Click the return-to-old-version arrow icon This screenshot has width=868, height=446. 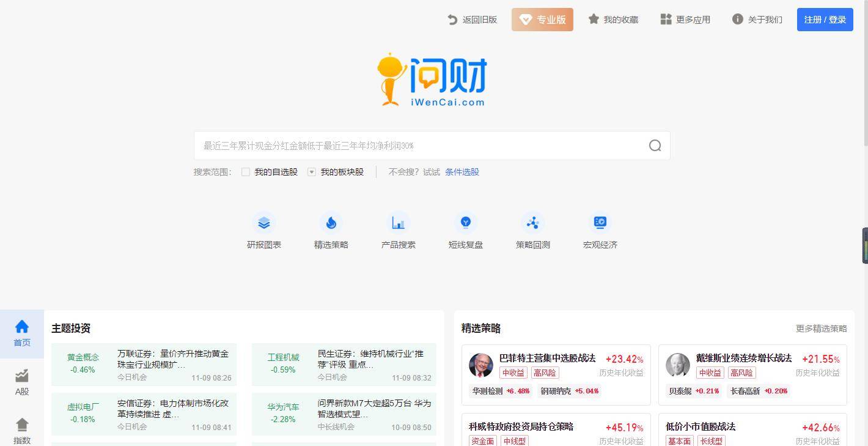(x=452, y=20)
